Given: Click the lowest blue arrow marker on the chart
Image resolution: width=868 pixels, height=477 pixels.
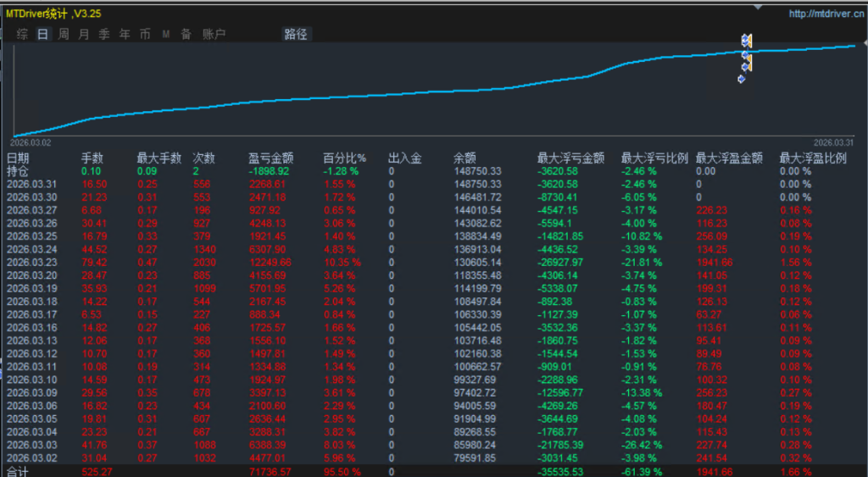Looking at the screenshot, I should tap(742, 80).
